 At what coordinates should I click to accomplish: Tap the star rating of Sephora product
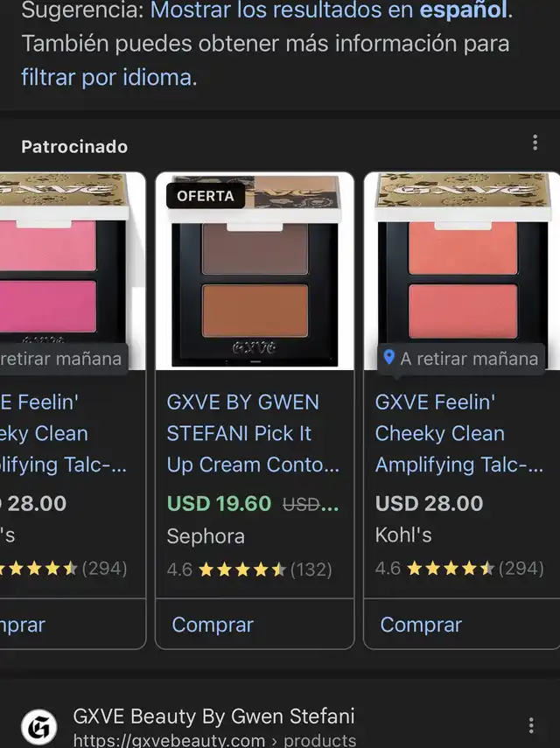pyautogui.click(x=242, y=570)
